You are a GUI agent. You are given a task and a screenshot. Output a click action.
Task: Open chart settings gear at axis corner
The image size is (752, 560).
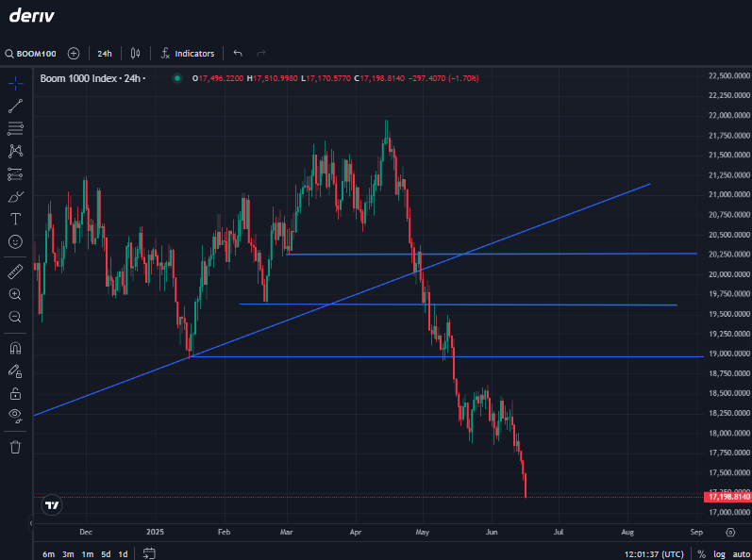(730, 533)
